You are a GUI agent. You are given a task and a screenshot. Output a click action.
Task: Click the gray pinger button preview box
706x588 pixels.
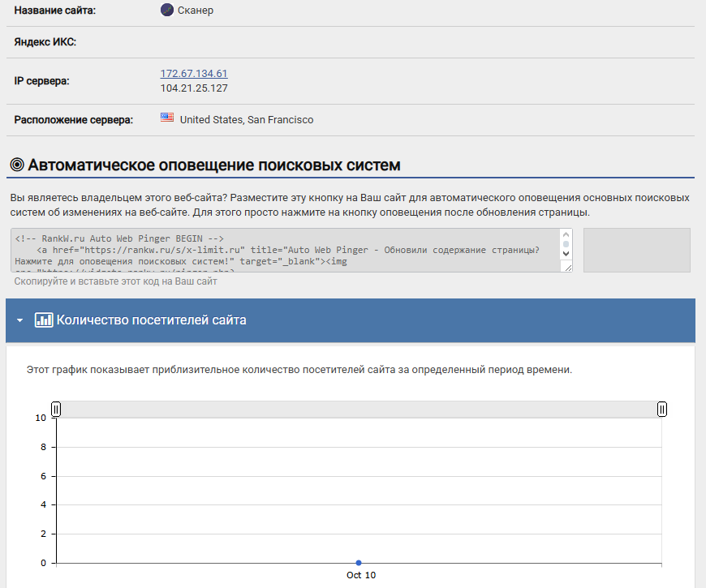point(636,250)
